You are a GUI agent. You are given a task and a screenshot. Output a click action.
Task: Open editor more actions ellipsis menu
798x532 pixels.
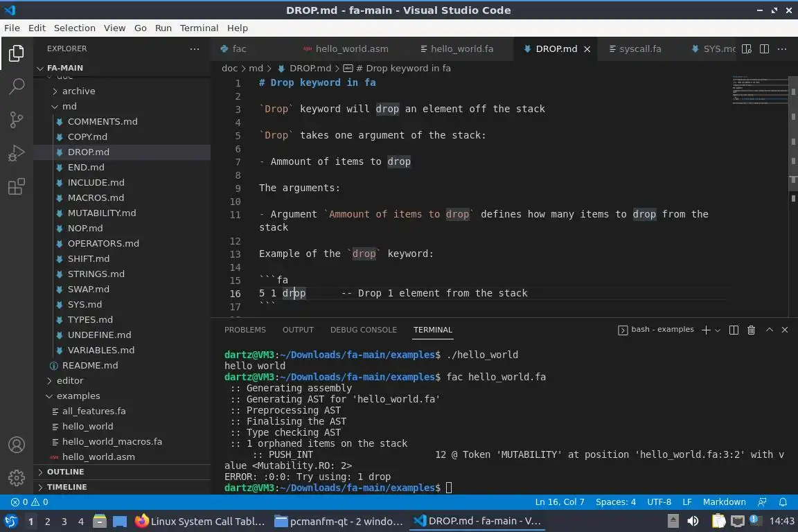pyautogui.click(x=782, y=49)
